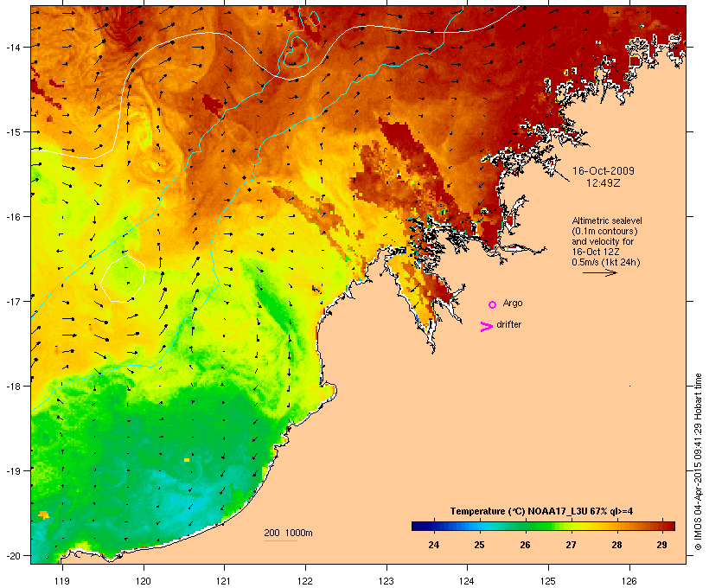Click the velocity scale reference arrow

tap(599, 272)
